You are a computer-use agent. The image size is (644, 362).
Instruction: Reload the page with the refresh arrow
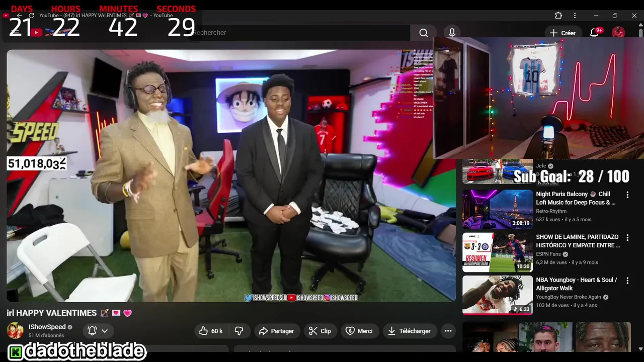[31, 16]
